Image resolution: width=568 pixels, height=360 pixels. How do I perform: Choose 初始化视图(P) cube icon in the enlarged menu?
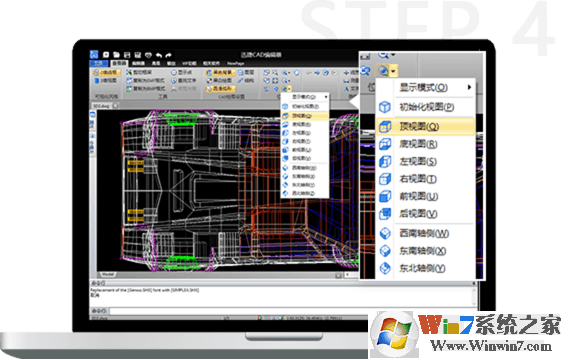click(x=385, y=107)
